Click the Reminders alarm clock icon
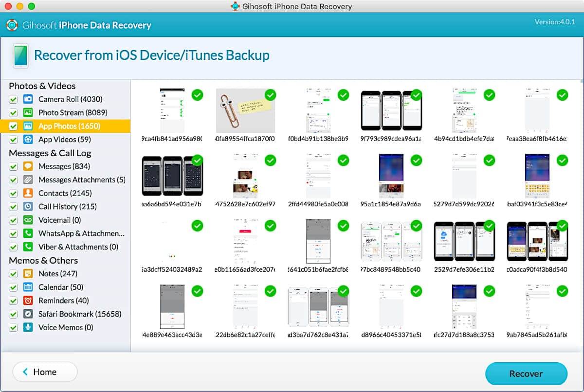This screenshot has width=584, height=392. (28, 301)
